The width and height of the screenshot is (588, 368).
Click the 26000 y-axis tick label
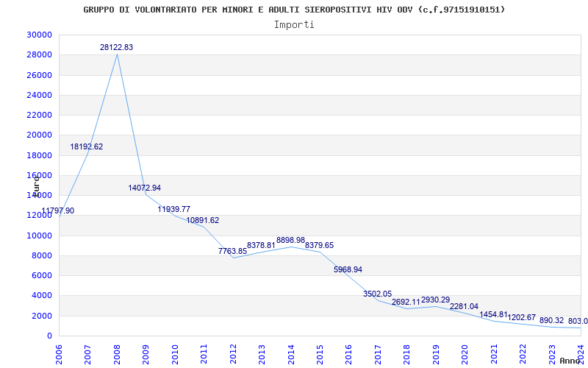[40, 75]
